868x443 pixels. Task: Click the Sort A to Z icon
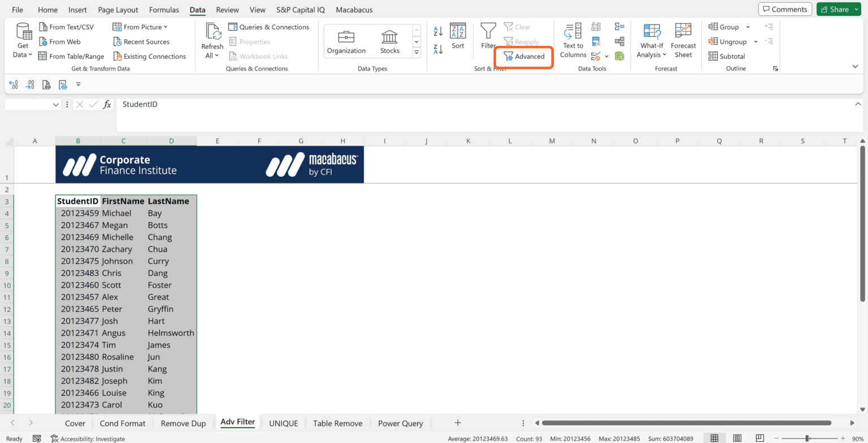click(x=438, y=32)
